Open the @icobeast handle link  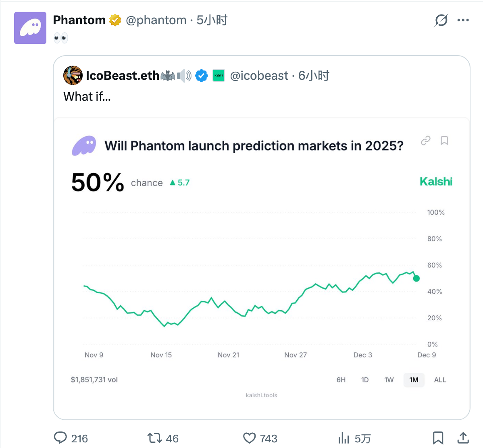[259, 76]
